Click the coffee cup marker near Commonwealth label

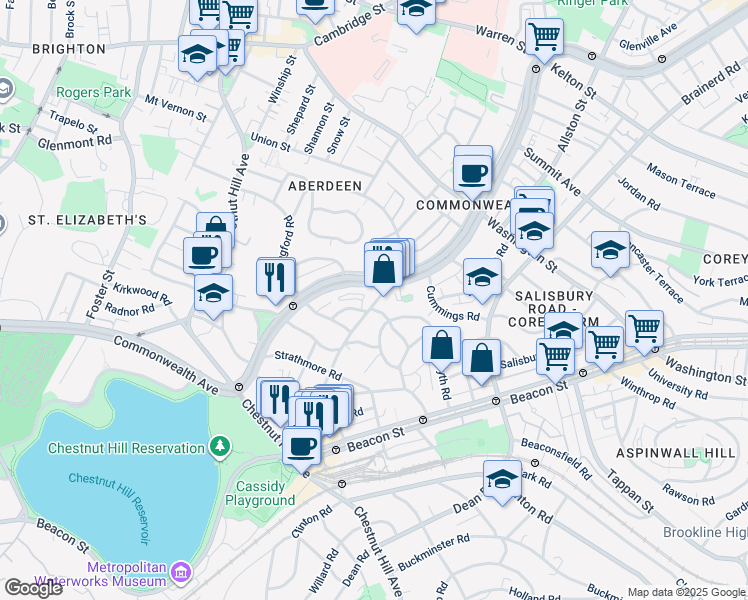(472, 176)
